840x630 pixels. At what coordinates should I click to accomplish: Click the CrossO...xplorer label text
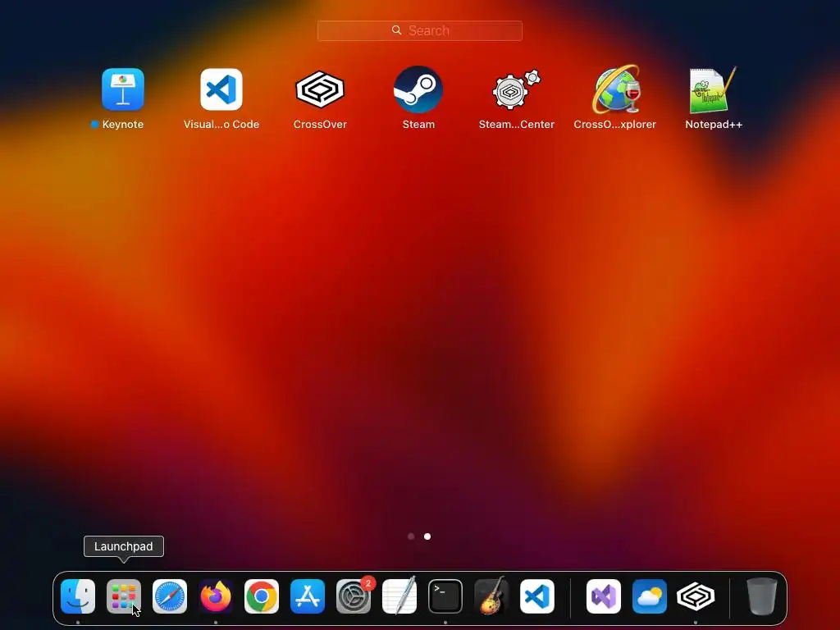point(615,125)
